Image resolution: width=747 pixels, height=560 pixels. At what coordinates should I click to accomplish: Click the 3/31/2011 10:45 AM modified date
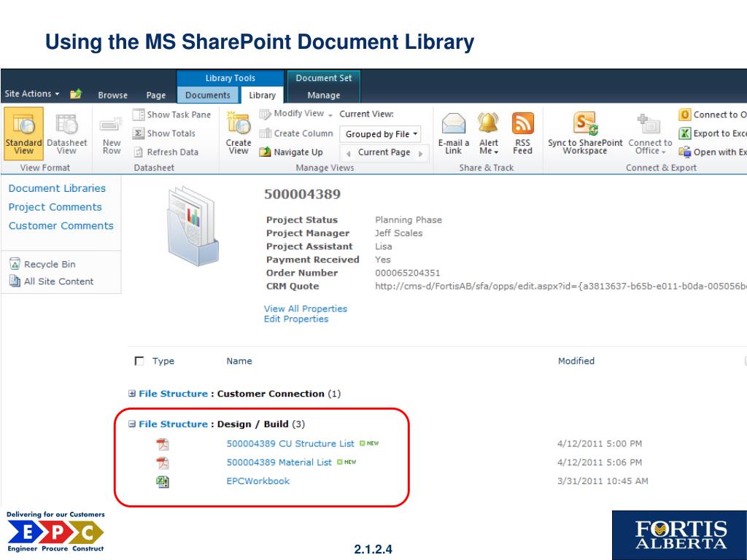click(x=603, y=481)
